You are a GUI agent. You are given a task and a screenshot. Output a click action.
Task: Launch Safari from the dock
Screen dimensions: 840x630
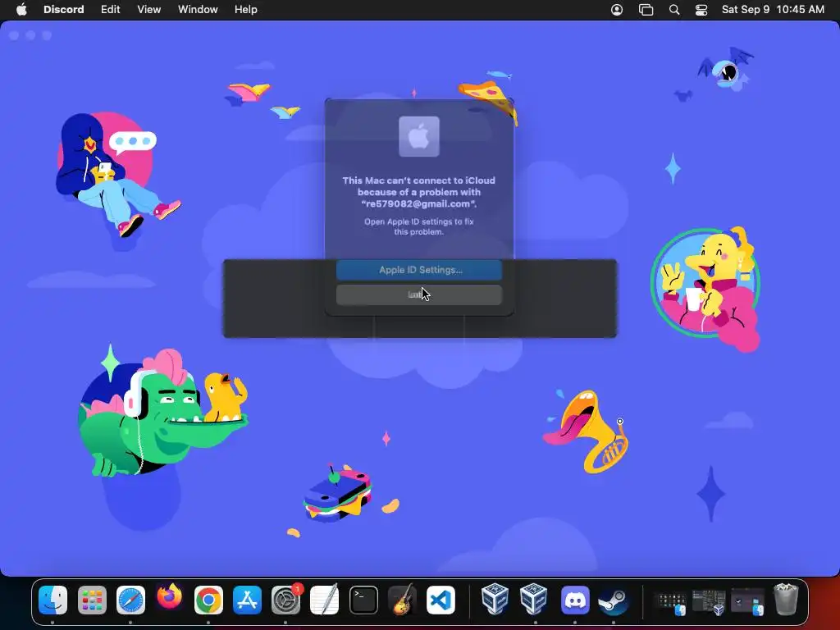pyautogui.click(x=130, y=600)
